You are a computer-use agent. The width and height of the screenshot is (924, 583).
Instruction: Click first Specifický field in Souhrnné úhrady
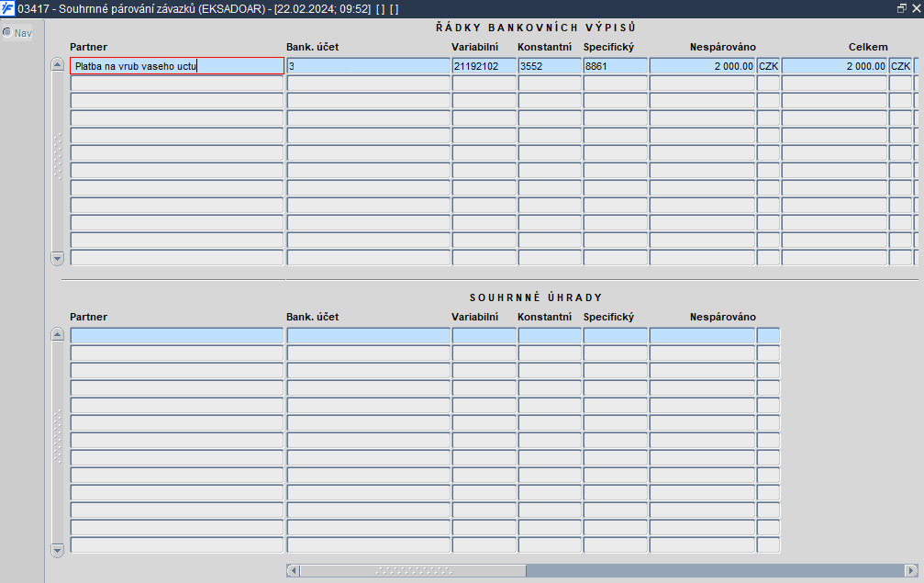(615, 335)
